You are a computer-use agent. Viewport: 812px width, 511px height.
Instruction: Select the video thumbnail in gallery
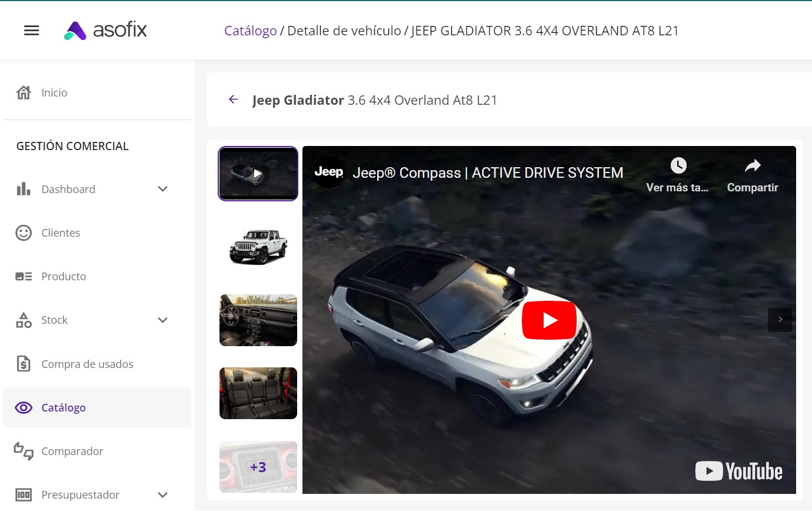(258, 174)
